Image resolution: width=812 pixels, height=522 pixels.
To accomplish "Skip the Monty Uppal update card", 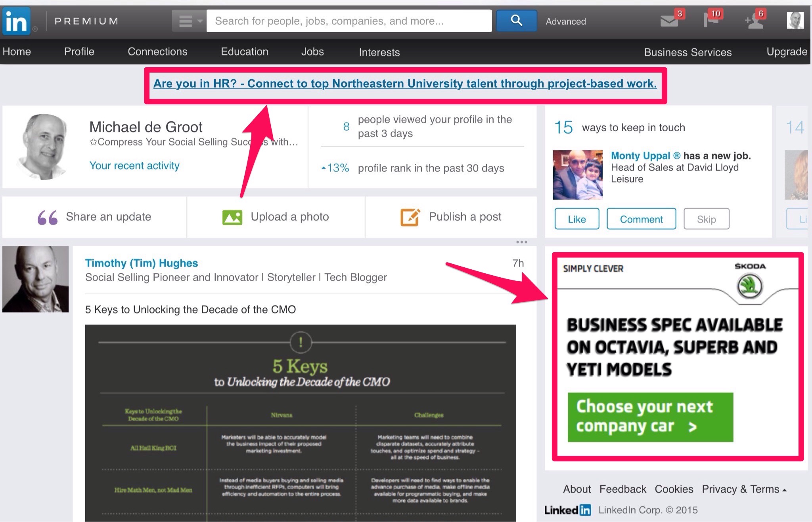I will [707, 219].
